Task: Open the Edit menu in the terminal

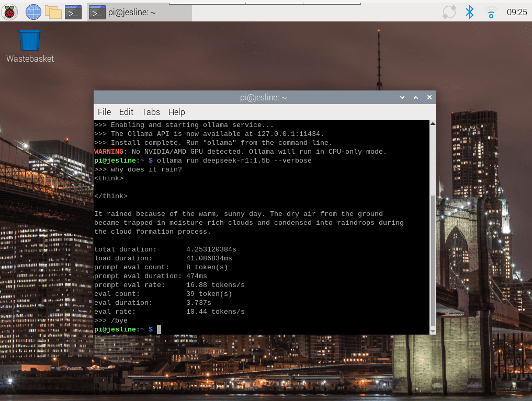Action: coord(126,112)
